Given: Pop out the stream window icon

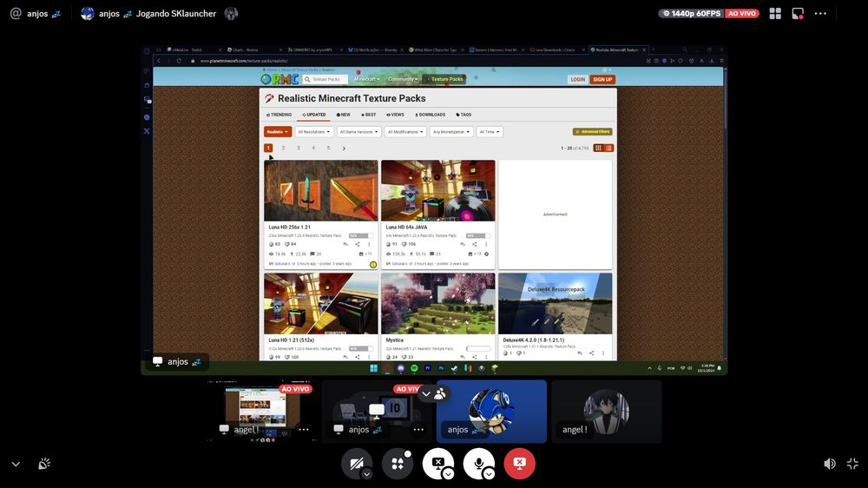Looking at the screenshot, I should tap(798, 13).
